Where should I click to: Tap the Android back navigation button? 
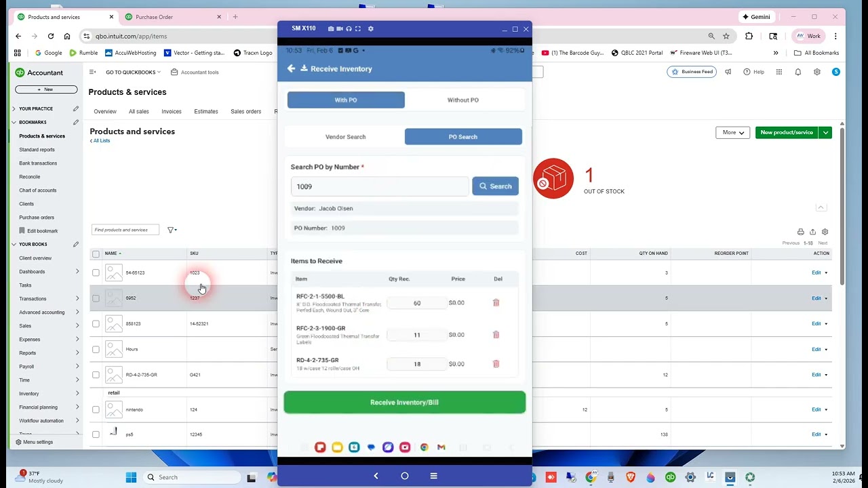coord(376,476)
